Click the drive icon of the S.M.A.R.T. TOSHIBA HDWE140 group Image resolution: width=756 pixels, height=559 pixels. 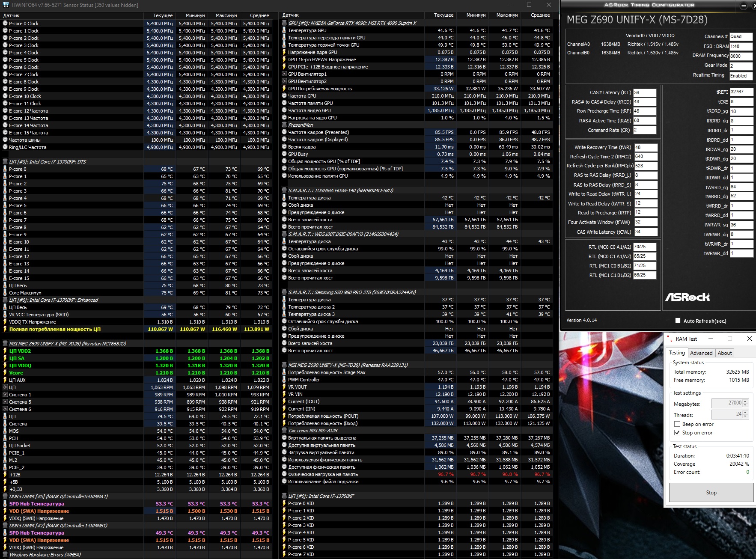[284, 190]
